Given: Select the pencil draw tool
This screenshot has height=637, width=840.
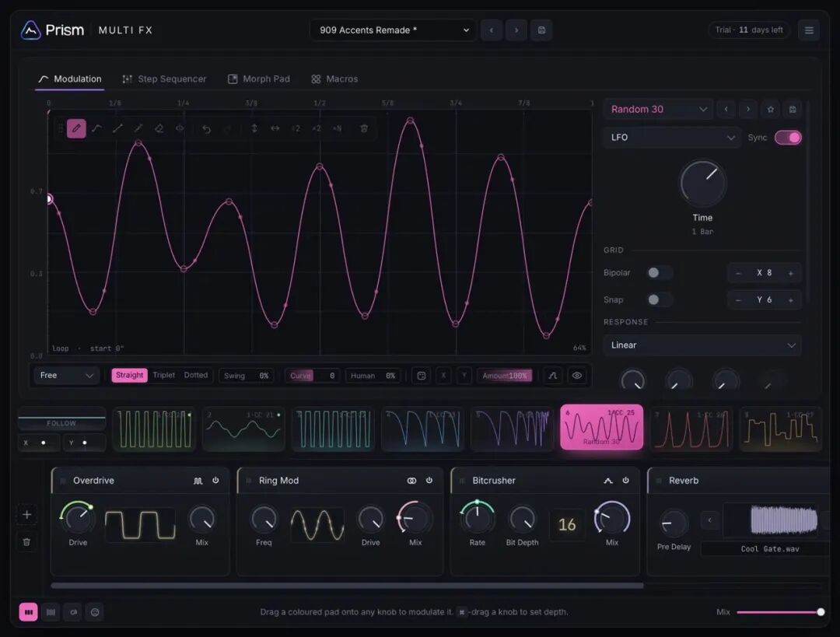Looking at the screenshot, I should tap(76, 128).
